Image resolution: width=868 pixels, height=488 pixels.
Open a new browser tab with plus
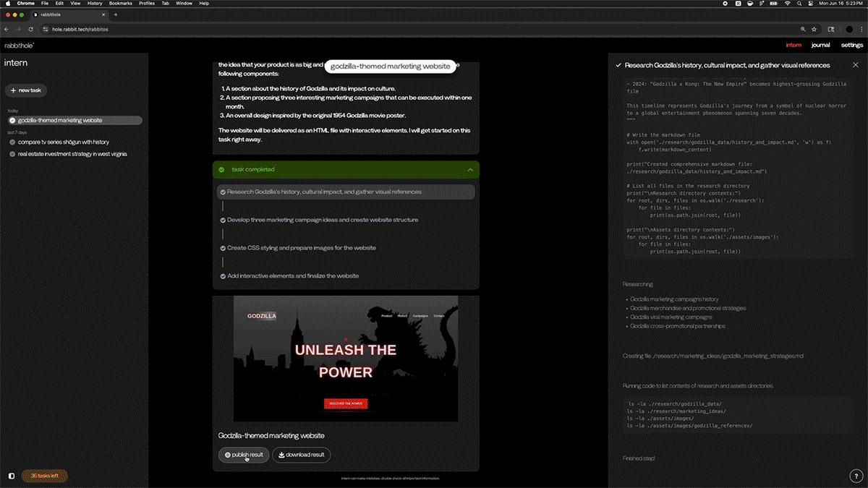tap(116, 14)
